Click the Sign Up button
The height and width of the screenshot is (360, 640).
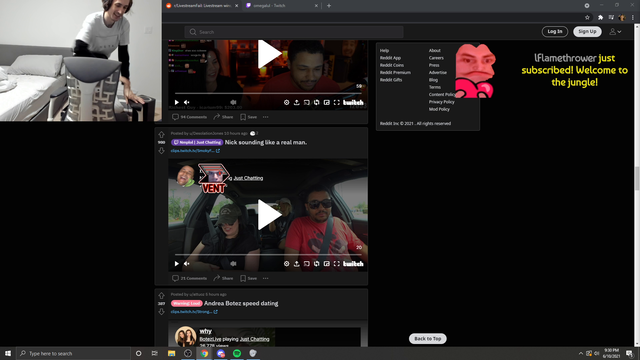(x=587, y=31)
